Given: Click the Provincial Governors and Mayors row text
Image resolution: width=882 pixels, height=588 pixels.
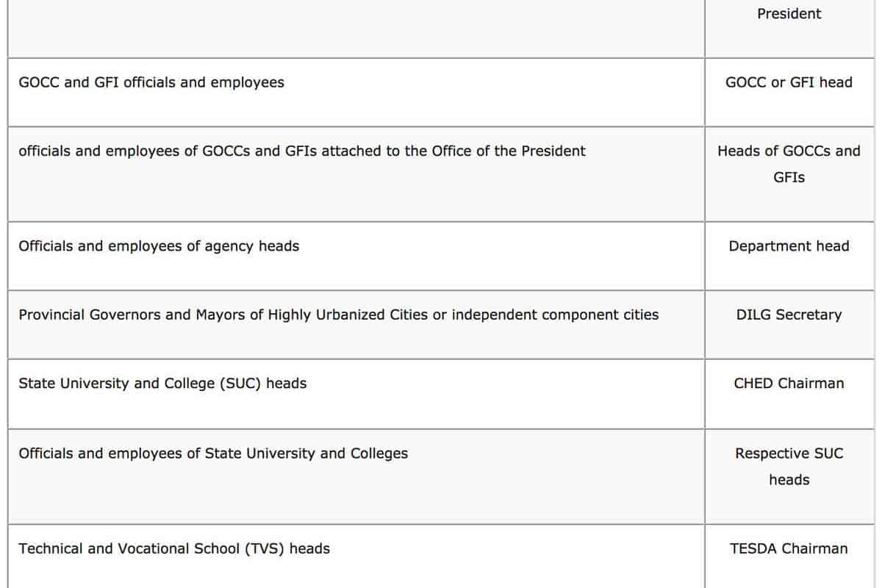Looking at the screenshot, I should coord(338,315).
